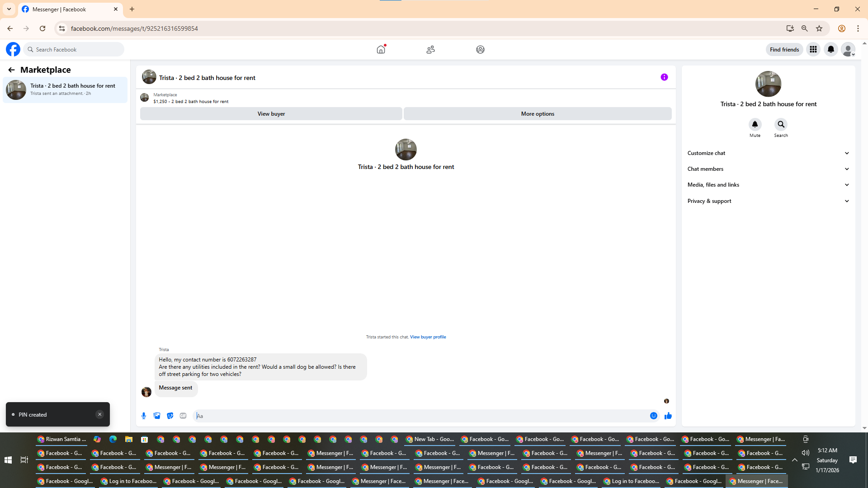Open the GIF picker icon
The width and height of the screenshot is (868, 488).
click(183, 416)
